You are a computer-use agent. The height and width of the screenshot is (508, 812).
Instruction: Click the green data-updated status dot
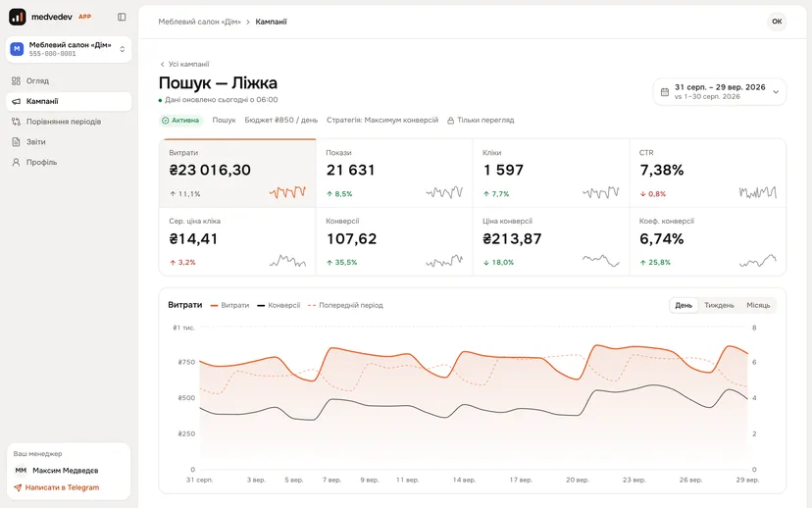click(161, 100)
